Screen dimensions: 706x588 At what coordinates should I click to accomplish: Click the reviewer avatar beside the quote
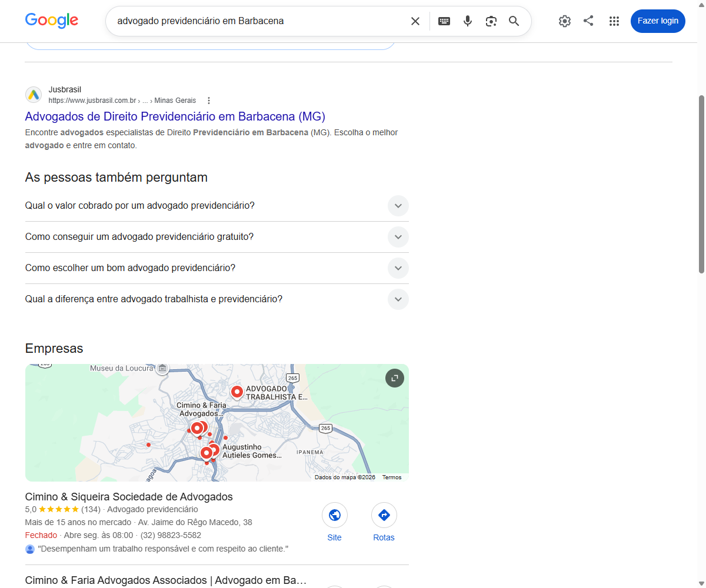point(30,549)
